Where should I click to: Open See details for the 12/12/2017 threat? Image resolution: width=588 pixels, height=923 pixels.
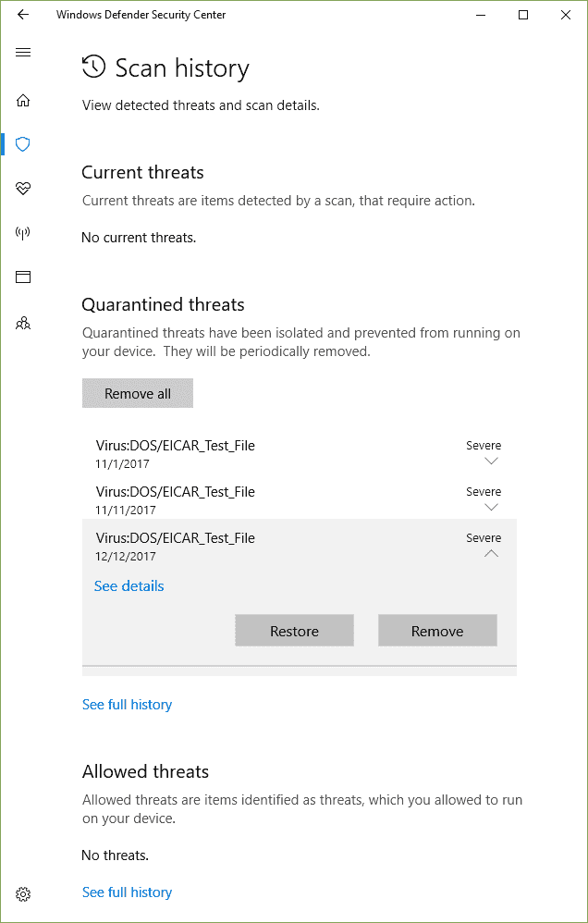129,585
